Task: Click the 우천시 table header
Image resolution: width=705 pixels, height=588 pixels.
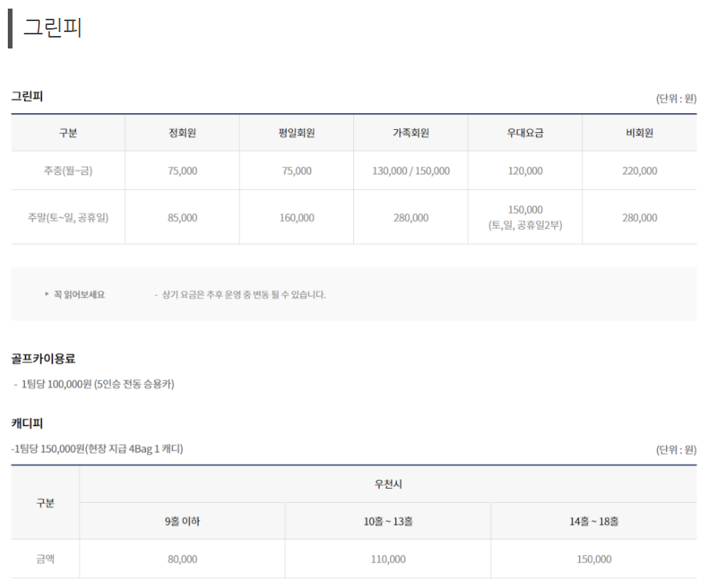Action: [x=388, y=484]
